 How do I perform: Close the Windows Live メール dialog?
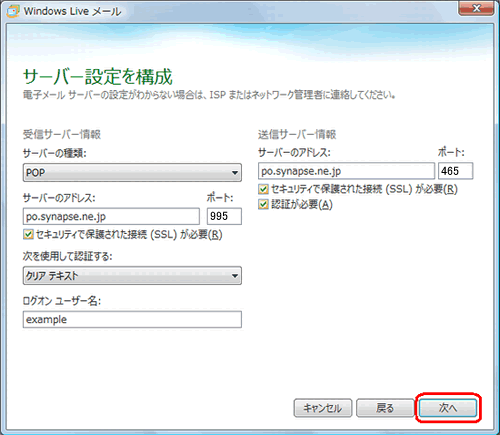[476, 8]
